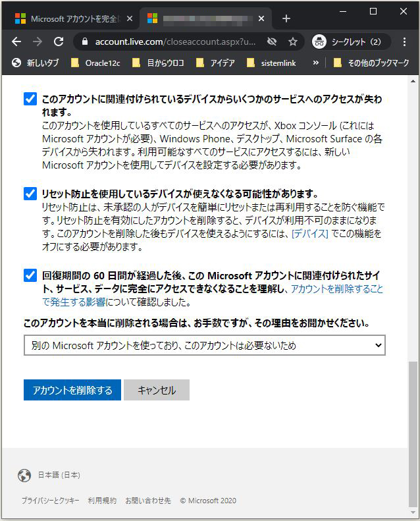
Task: Open プライバシーとクッキー footer link
Action: click(x=51, y=501)
